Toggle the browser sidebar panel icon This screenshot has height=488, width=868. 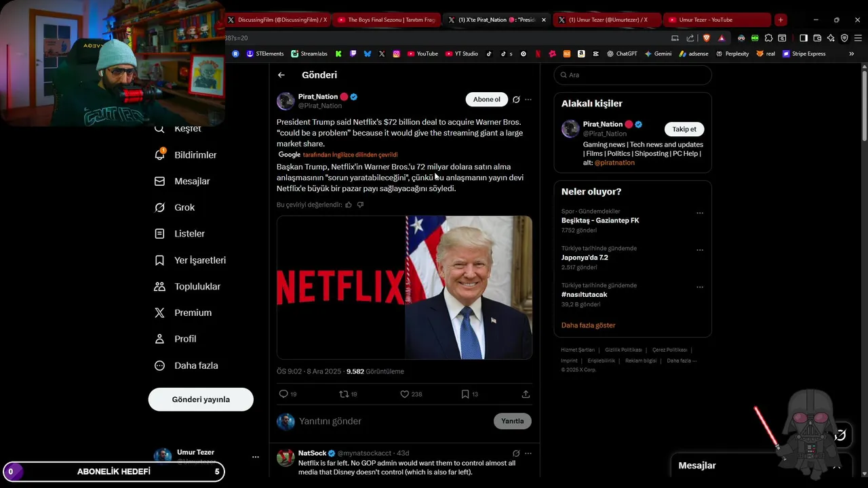coord(804,38)
